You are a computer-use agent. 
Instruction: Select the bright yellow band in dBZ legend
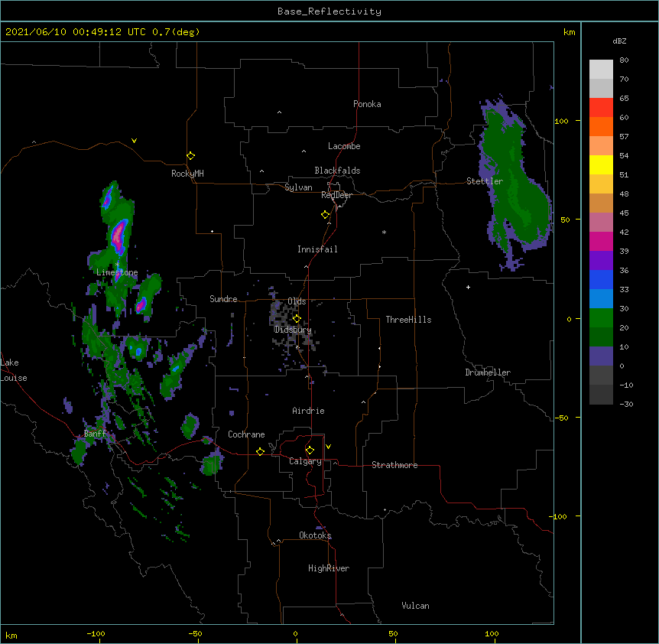601,164
